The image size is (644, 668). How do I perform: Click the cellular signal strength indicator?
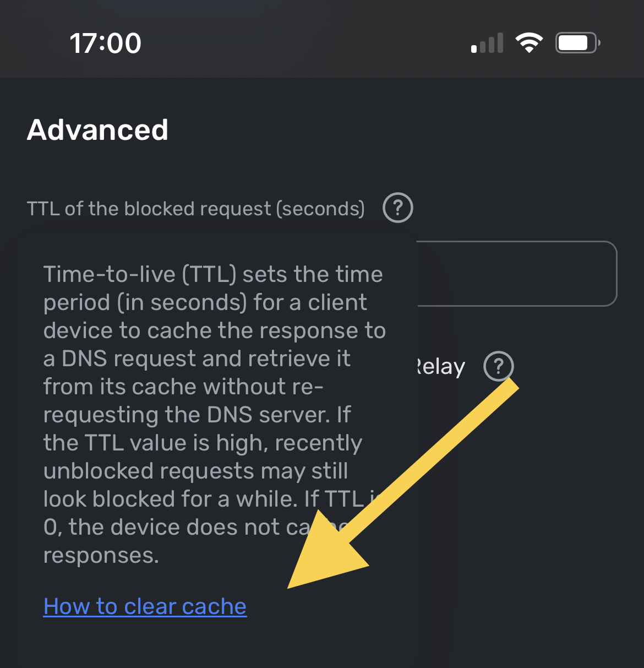487,42
